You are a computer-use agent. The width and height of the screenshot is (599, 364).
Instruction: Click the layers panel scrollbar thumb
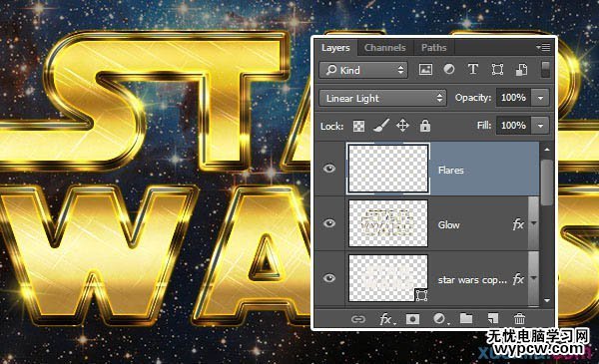547,183
